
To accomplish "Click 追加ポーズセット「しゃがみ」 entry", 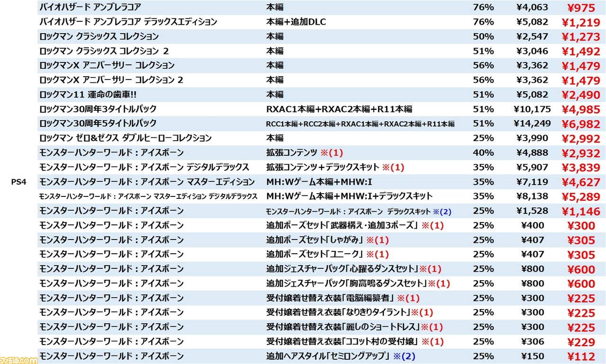I will click(x=327, y=240).
